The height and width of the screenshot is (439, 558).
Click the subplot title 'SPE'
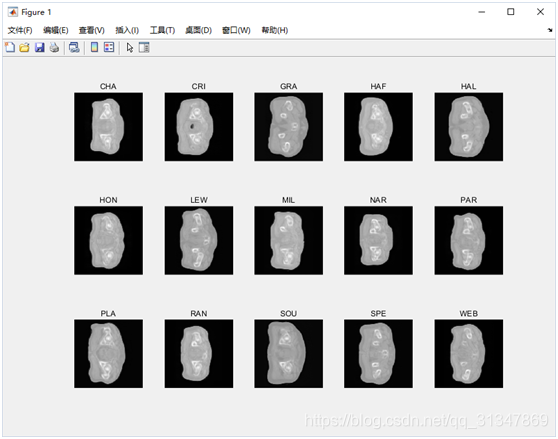378,313
